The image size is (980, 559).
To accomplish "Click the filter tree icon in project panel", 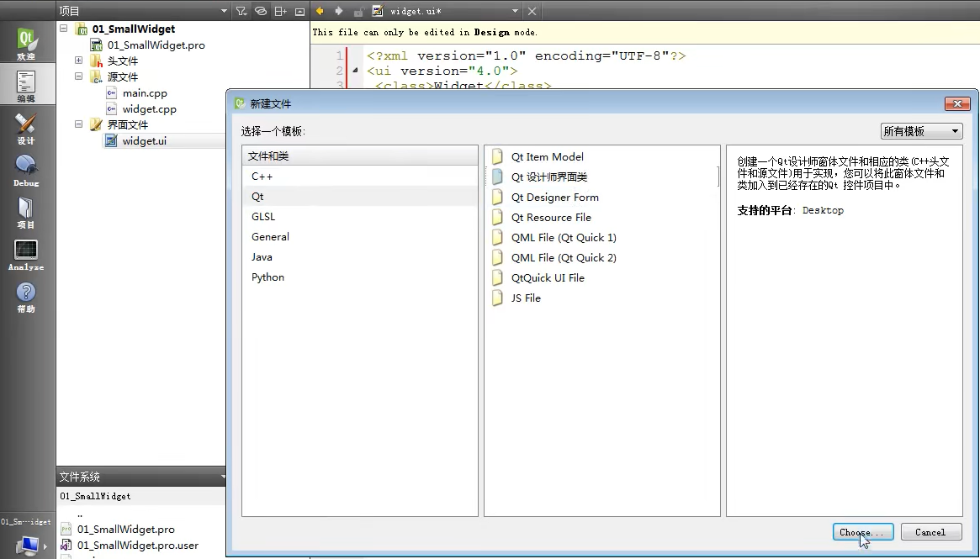I will [241, 11].
